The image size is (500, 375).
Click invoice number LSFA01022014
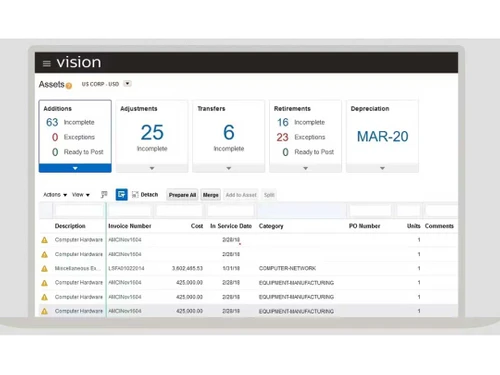point(126,268)
